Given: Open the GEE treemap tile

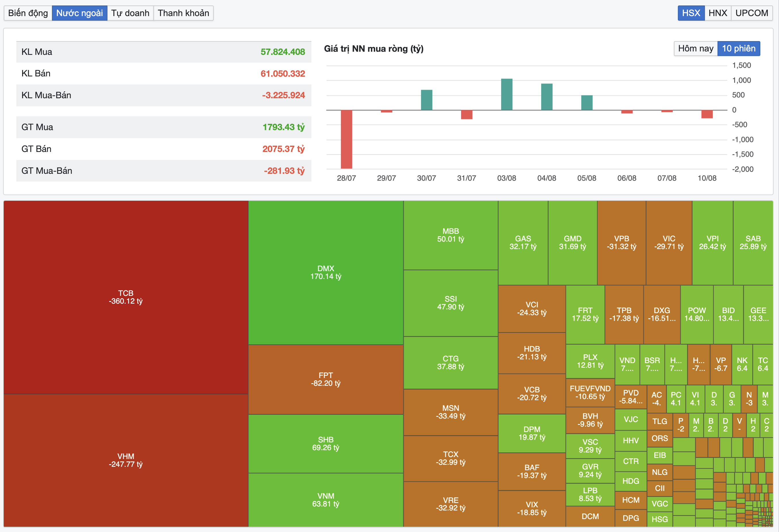Looking at the screenshot, I should point(758,315).
